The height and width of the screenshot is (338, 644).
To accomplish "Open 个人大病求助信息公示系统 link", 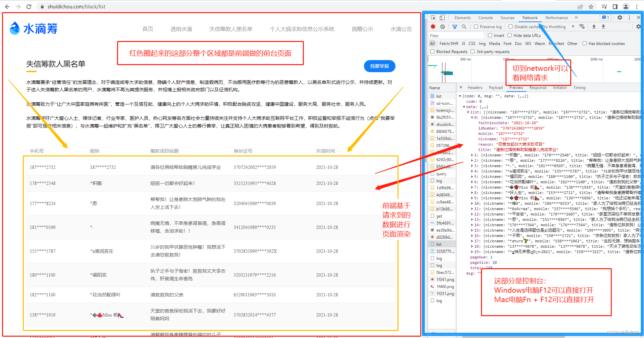I will point(302,29).
